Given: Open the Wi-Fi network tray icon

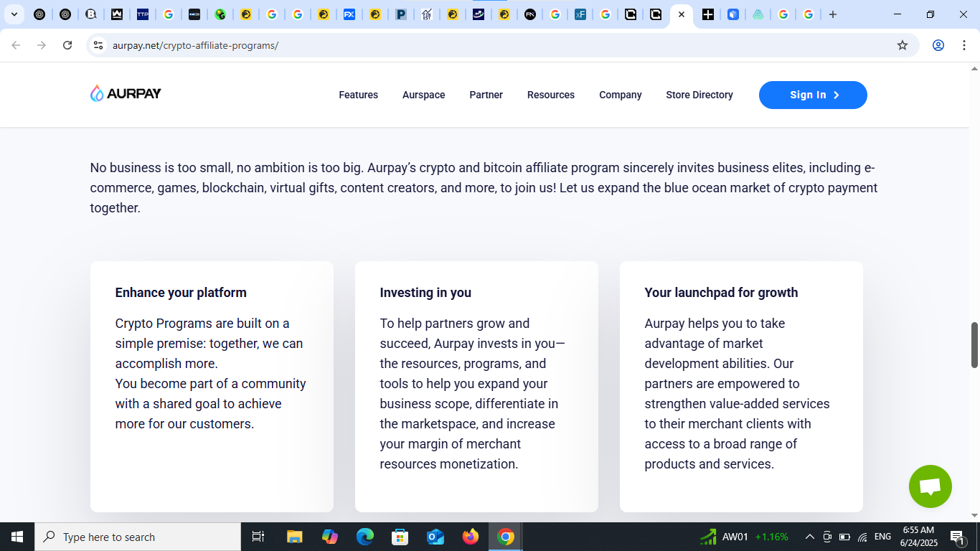Looking at the screenshot, I should point(862,537).
